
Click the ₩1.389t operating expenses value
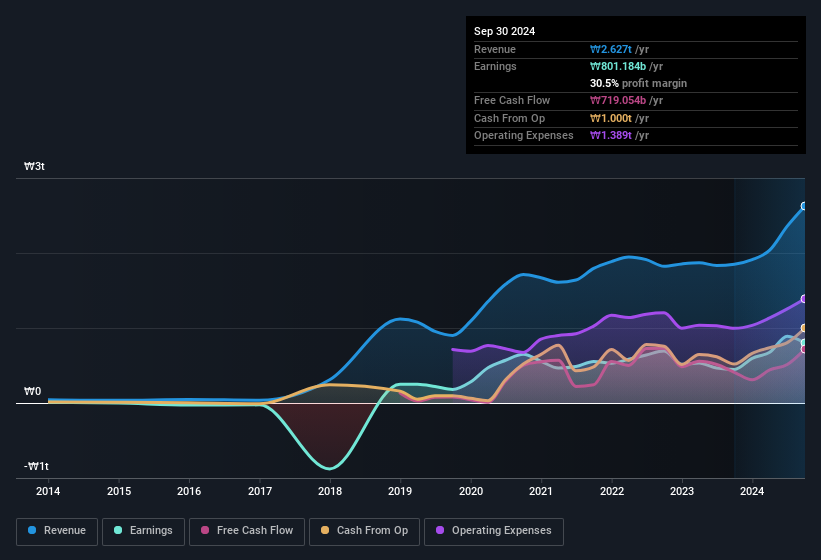tap(611, 135)
